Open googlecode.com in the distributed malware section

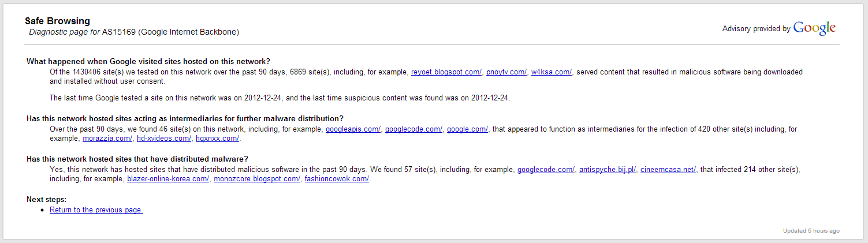[546, 170]
